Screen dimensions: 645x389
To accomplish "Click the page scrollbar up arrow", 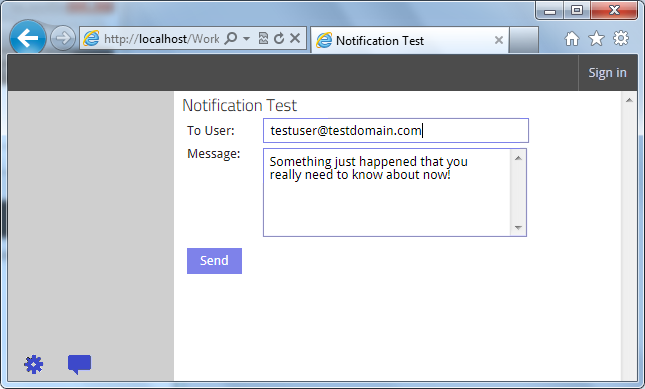I will click(x=629, y=100).
